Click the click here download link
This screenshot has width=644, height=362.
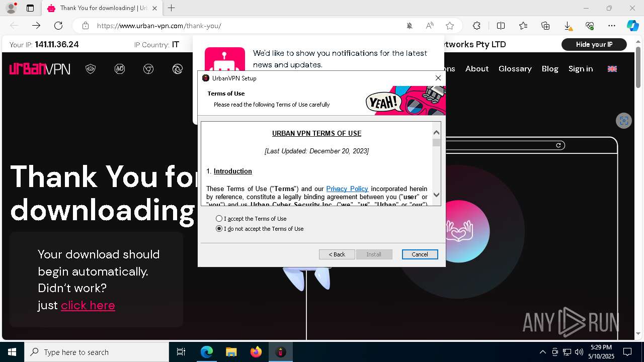point(88,305)
